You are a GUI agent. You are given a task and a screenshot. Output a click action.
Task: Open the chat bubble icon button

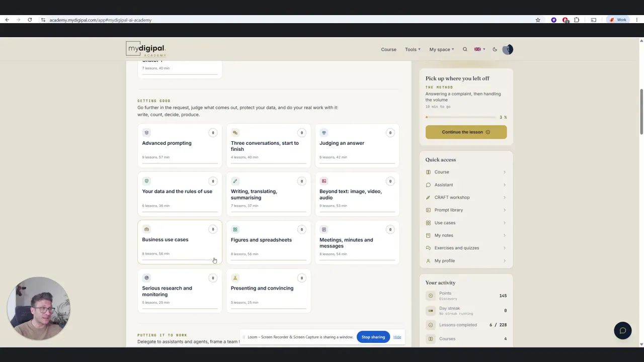(622, 330)
